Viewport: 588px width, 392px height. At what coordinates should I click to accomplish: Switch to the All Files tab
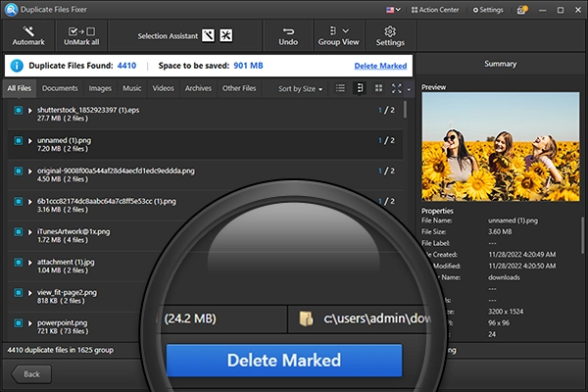20,88
